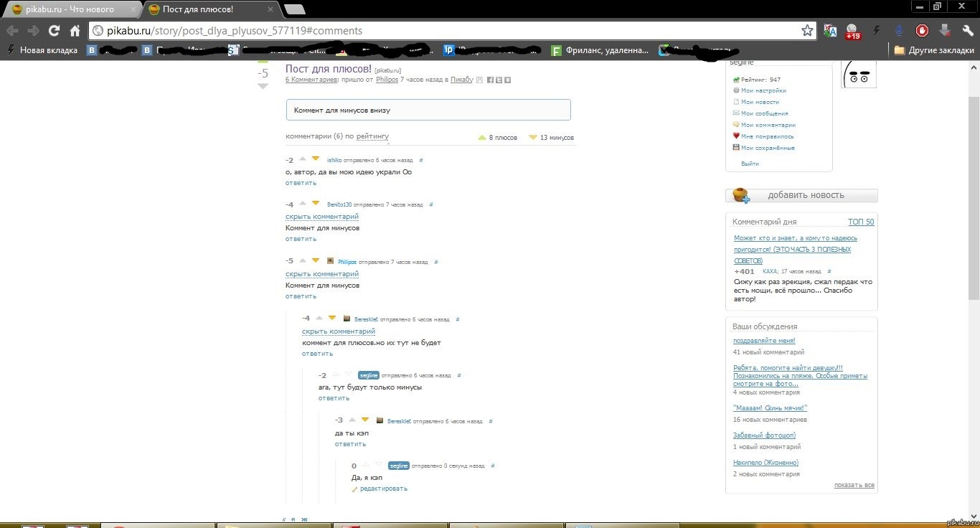The width and height of the screenshot is (980, 528).
Task: Open the 'Пост для плюсов!' post title link
Action: [x=329, y=69]
